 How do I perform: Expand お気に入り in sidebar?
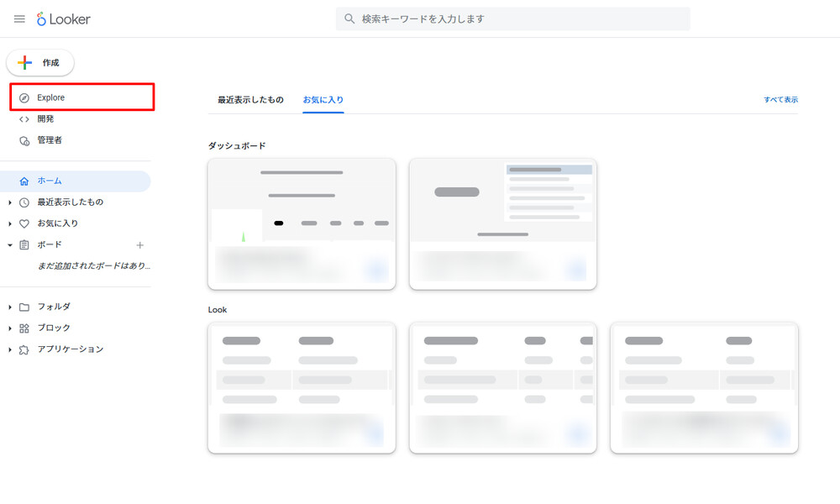coord(9,224)
